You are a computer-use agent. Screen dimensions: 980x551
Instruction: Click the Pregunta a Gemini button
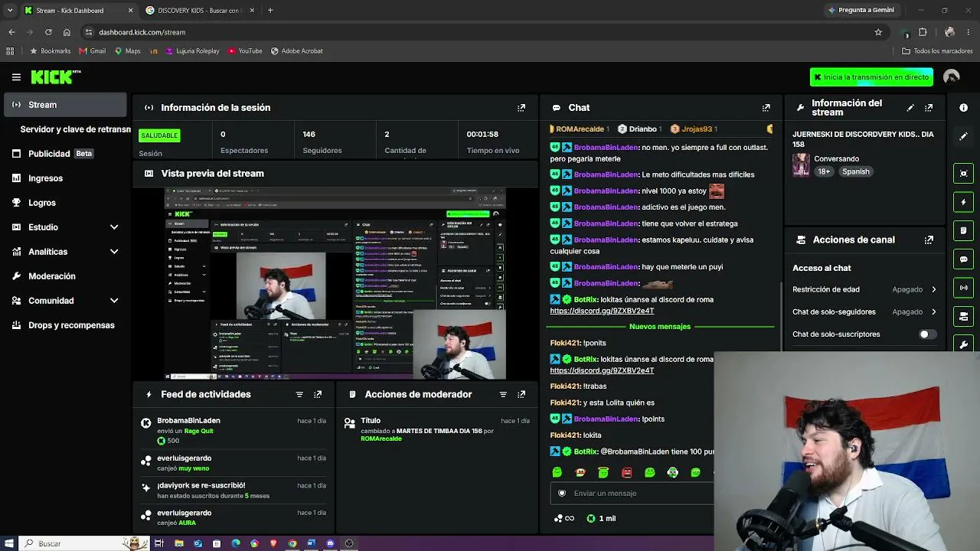(x=861, y=10)
